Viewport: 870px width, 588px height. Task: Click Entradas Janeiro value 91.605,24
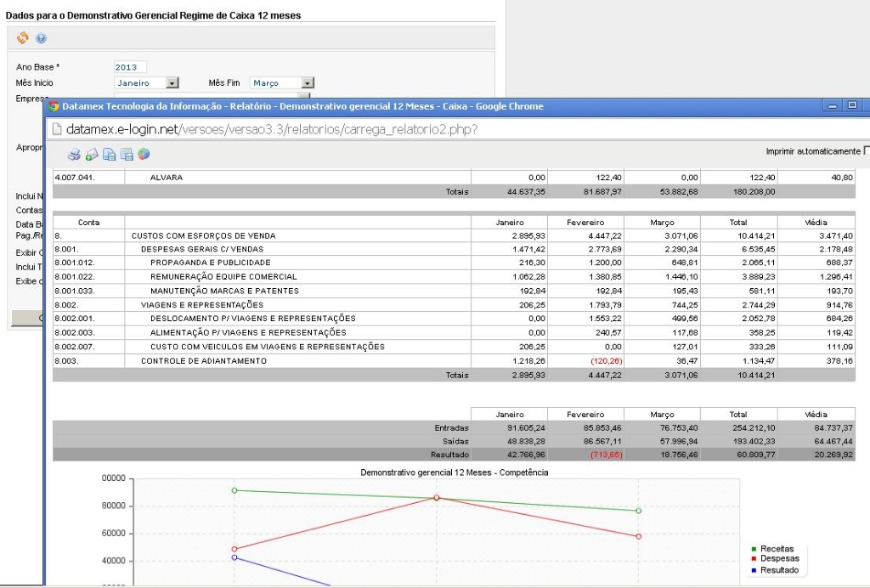pos(526,427)
